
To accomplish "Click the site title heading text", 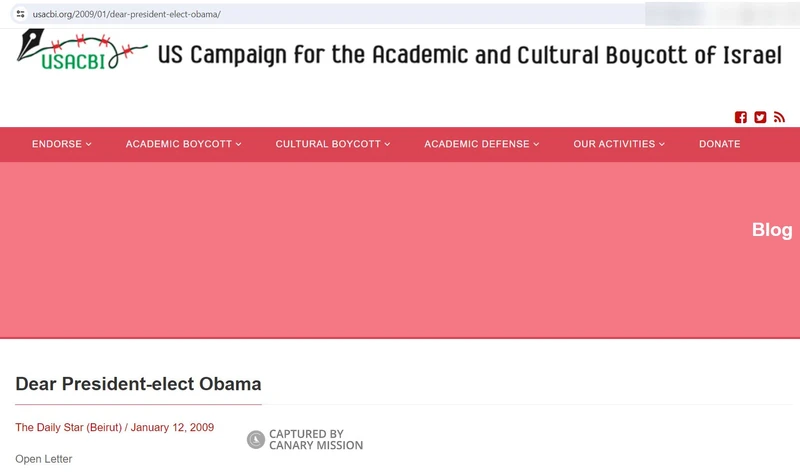I will [469, 55].
